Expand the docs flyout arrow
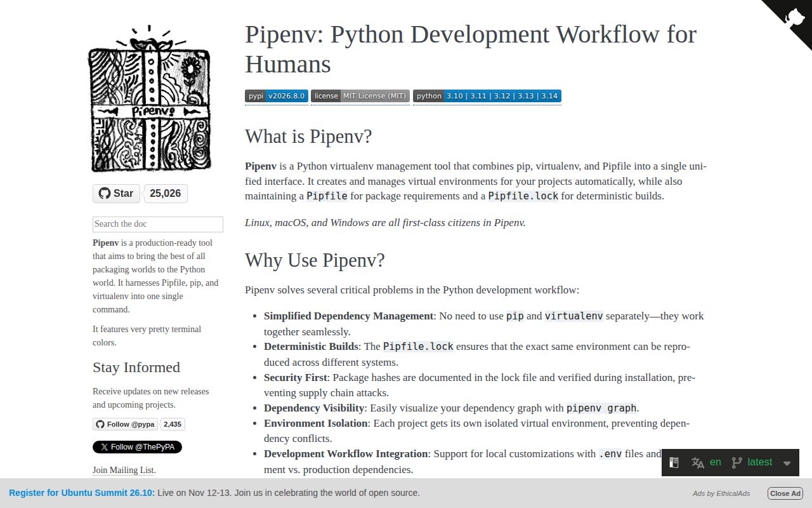The height and width of the screenshot is (508, 812). [x=787, y=463]
